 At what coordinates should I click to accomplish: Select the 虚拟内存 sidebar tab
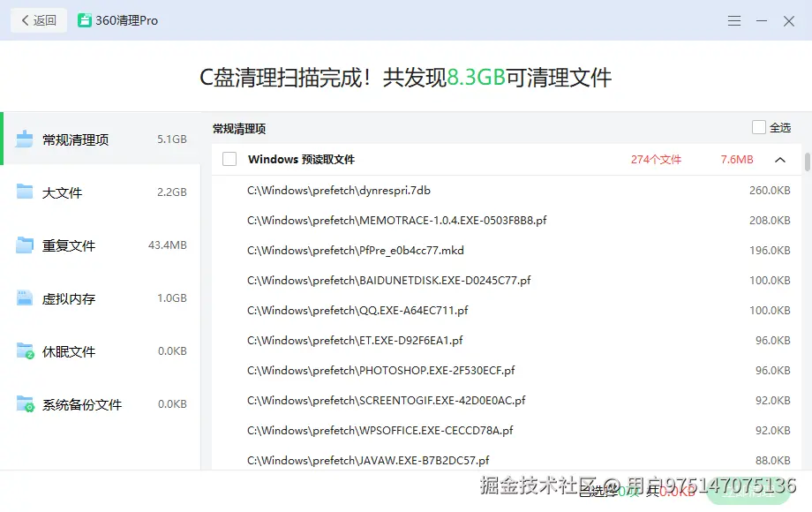pyautogui.click(x=101, y=298)
